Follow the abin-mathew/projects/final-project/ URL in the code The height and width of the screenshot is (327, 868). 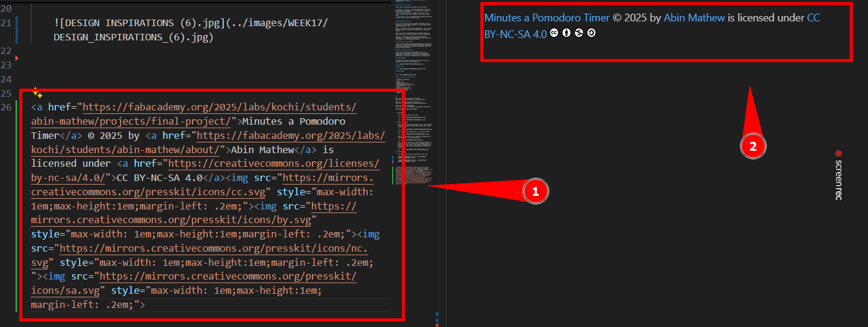pyautogui.click(x=131, y=121)
